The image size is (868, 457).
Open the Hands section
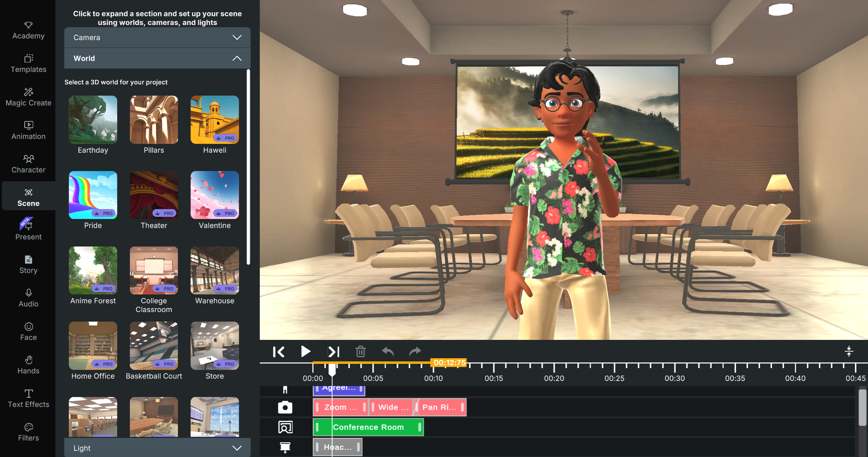click(28, 364)
